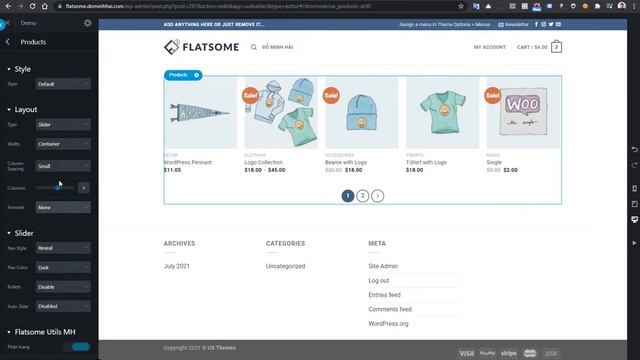Viewport: 640px width, 360px height.
Task: Open CART / $4.00 menu item
Action: [x=532, y=47]
